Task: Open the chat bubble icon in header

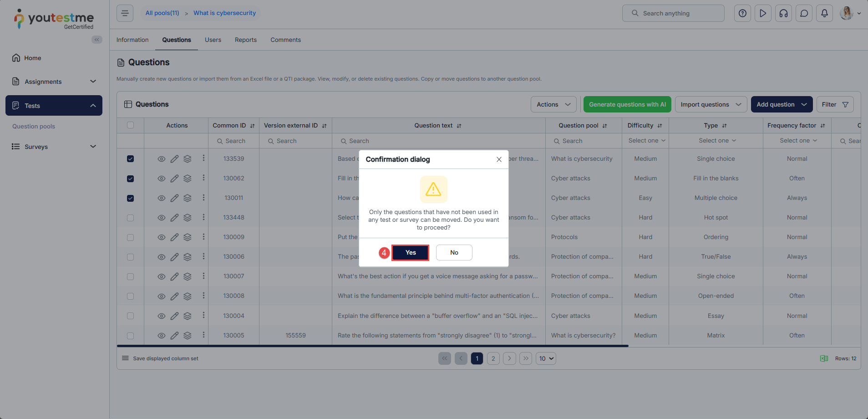Action: [x=804, y=13]
